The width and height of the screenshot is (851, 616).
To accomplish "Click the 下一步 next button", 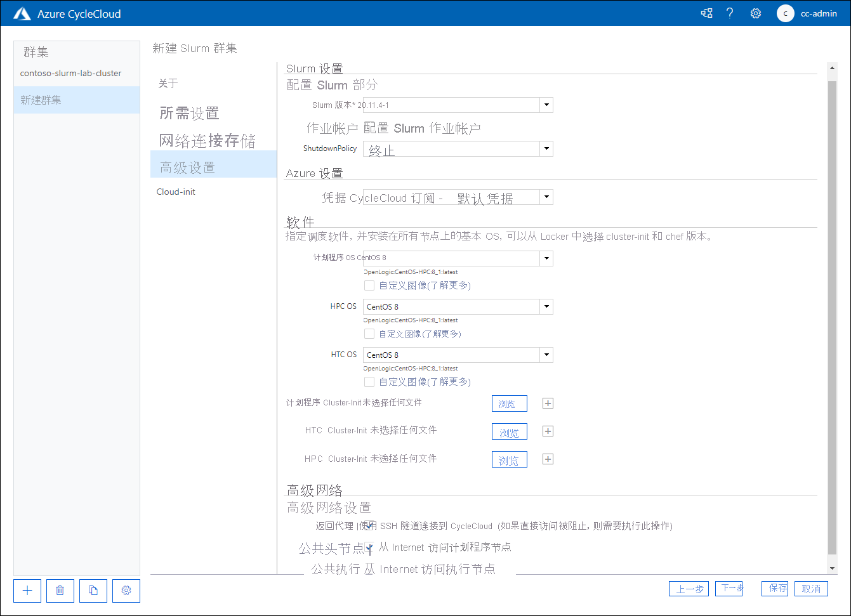I will pyautogui.click(x=729, y=589).
